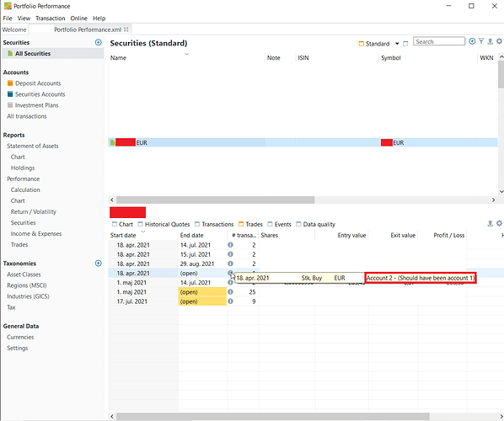
Task: Click info icon for trade ending 15. jul. 2021
Action: (x=230, y=254)
